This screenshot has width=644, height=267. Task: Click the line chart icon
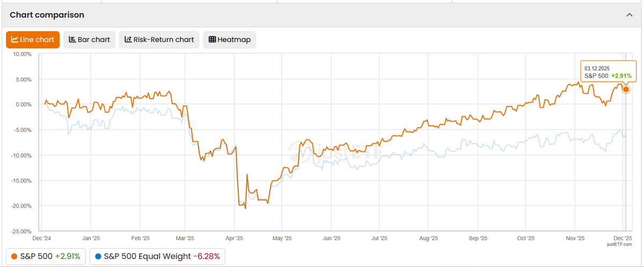click(x=14, y=40)
